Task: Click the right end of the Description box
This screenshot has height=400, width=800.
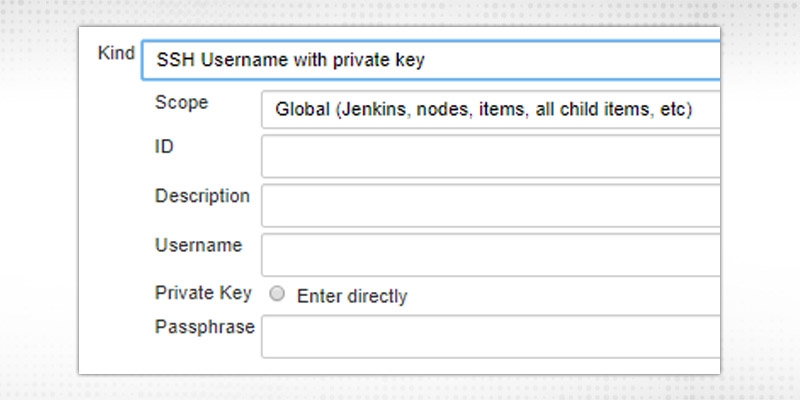Action: pos(706,205)
